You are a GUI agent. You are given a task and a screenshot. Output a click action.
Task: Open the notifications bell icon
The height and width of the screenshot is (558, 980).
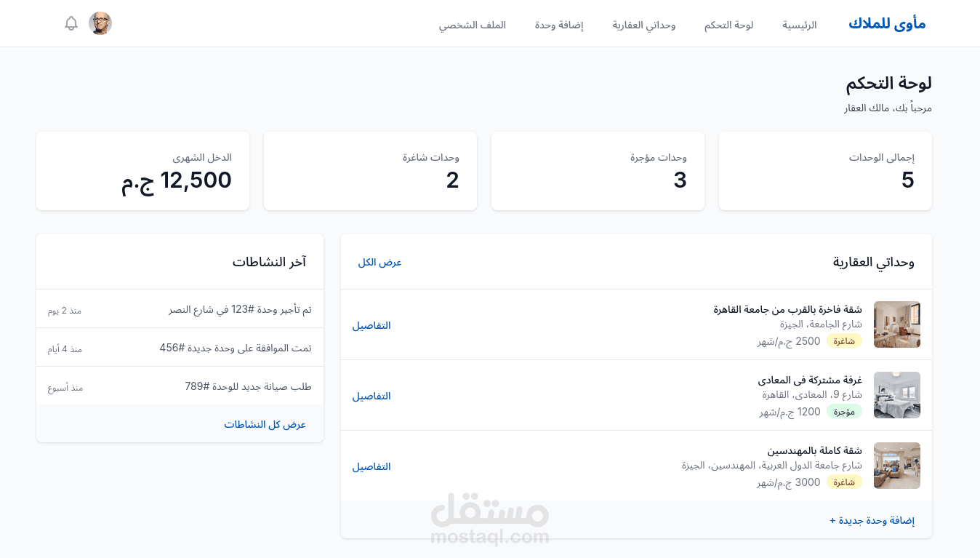click(x=71, y=23)
